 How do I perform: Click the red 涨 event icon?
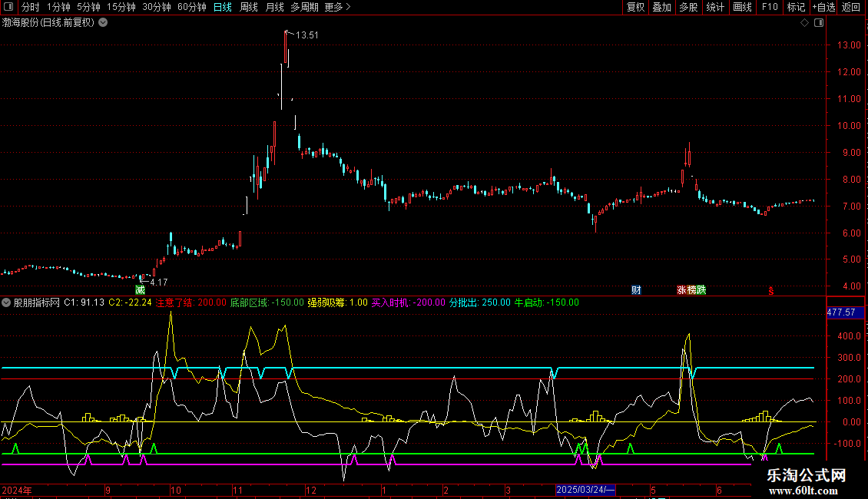681,289
